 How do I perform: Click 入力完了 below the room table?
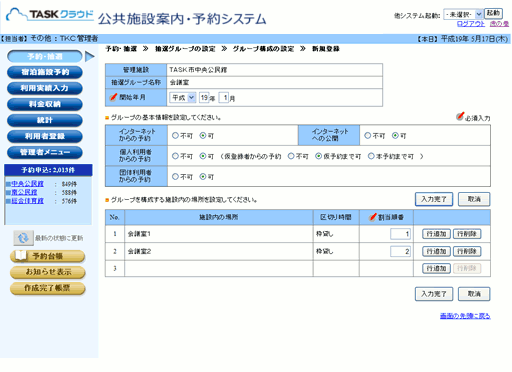[434, 294]
